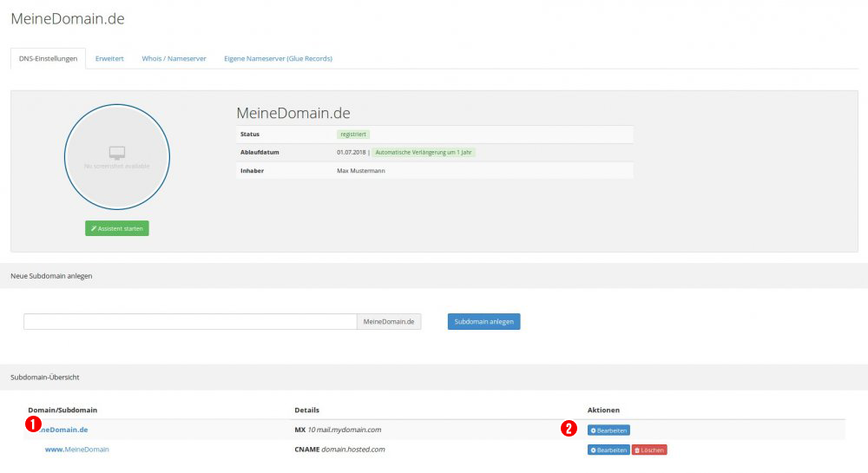Select Eigene Nameserver (Glue Records) tab
Viewport: 868px width, 473px height.
click(x=278, y=59)
